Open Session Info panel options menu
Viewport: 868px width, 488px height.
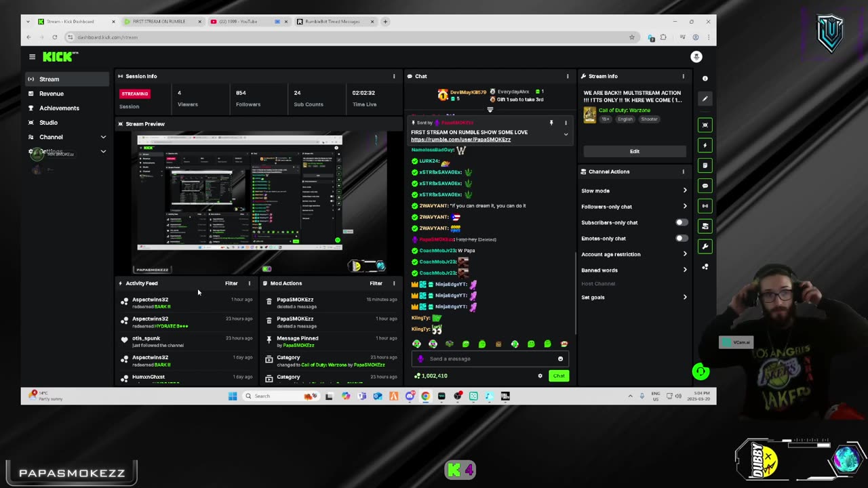click(x=394, y=76)
